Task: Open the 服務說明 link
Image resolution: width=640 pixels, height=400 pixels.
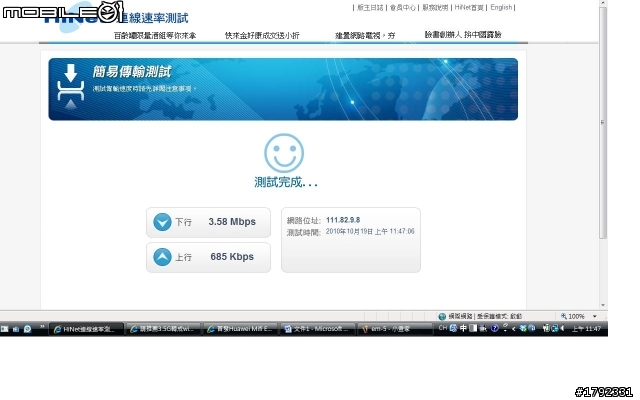Action: pos(435,7)
